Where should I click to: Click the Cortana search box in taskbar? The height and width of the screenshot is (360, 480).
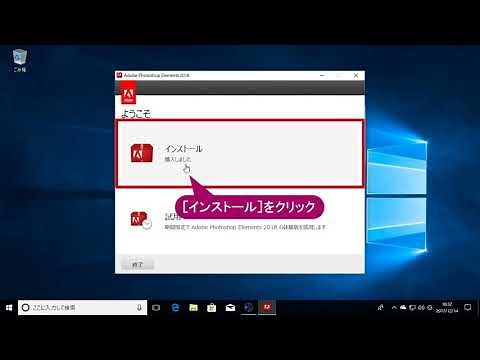click(x=82, y=307)
